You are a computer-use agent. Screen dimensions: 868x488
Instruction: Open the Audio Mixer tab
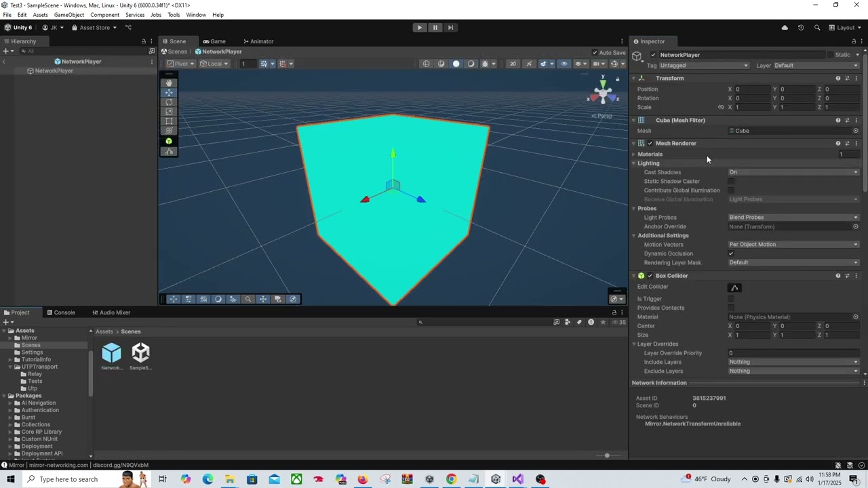click(x=111, y=312)
